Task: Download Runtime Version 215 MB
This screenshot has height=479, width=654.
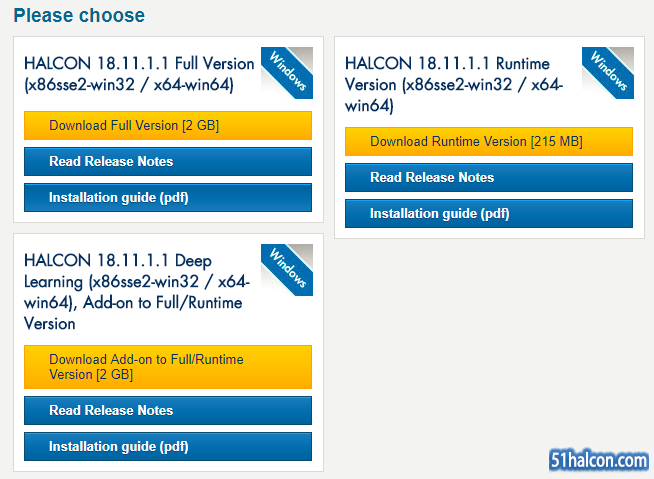Action: 489,141
